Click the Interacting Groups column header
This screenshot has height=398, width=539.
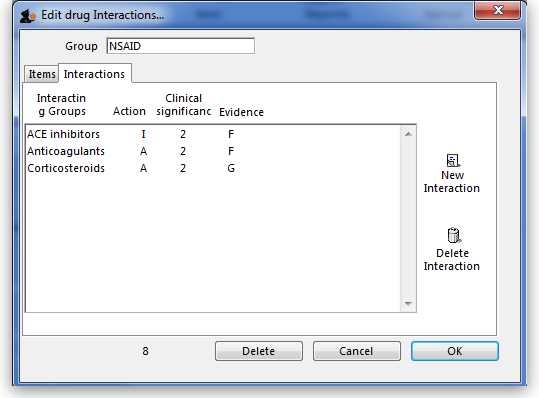click(62, 105)
